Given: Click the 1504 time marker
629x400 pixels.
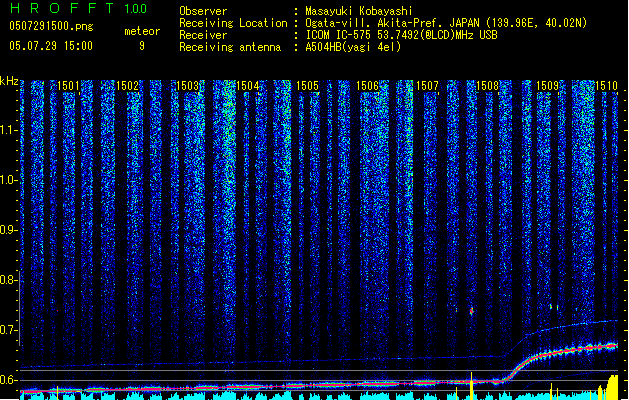Looking at the screenshot, I should [248, 86].
